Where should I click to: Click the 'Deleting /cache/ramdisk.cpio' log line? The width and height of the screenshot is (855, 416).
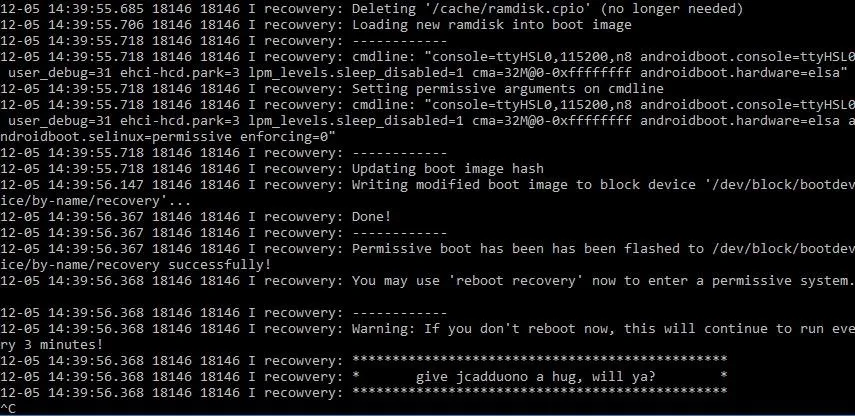pyautogui.click(x=372, y=9)
